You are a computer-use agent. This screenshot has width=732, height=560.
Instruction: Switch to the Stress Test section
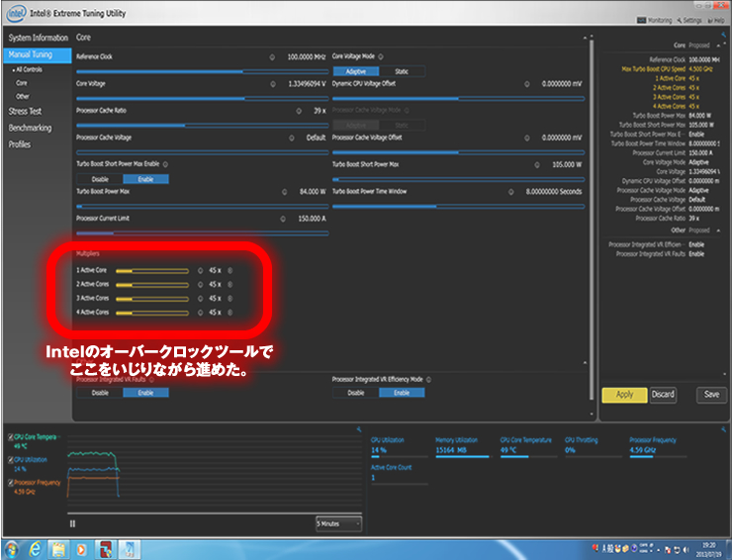click(x=25, y=112)
